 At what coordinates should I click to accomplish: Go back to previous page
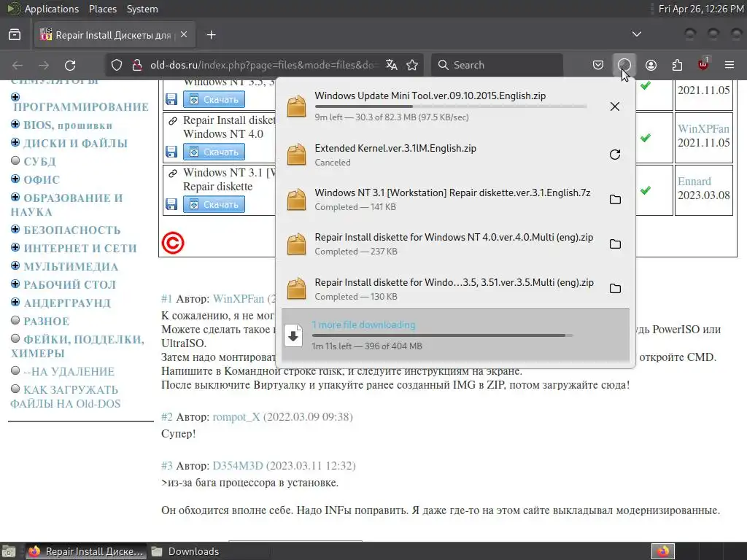(x=18, y=65)
